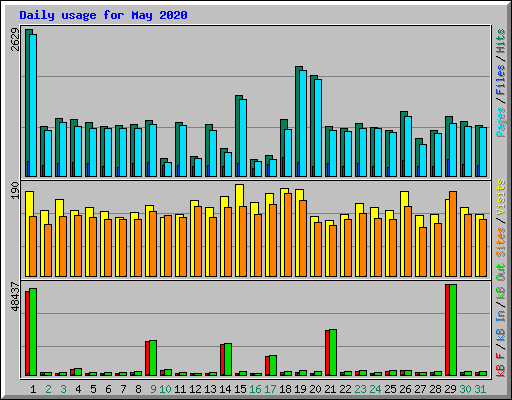Click day label 4 on x-axis
The image size is (512, 400).
coord(78,389)
